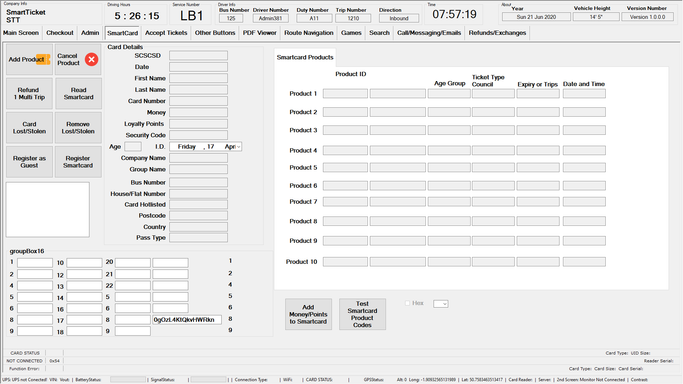This screenshot has width=683, height=384.
Task: Click groupBox16 field number 10
Action: 84,263
